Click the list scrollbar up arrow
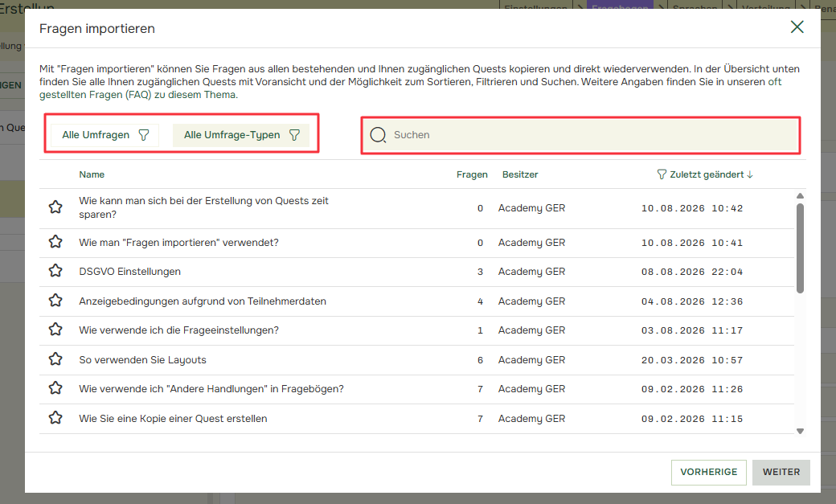Viewport: 836px width, 504px height. (800, 196)
